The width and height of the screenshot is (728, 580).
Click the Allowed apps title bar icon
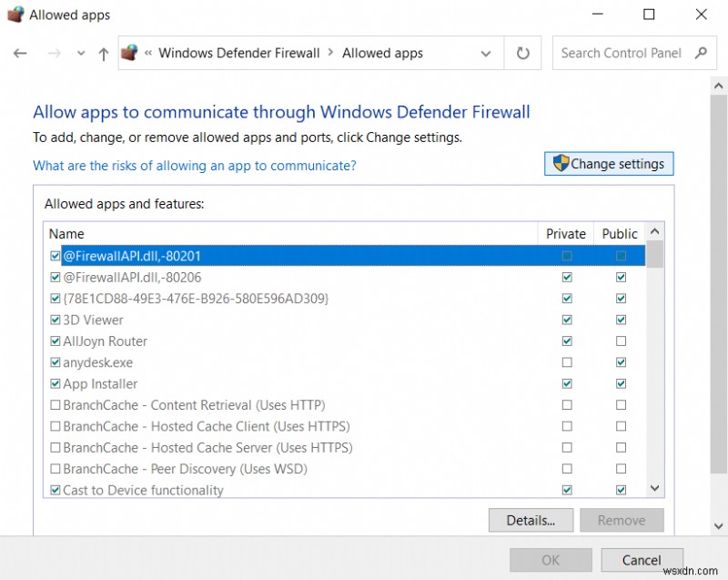click(15, 15)
